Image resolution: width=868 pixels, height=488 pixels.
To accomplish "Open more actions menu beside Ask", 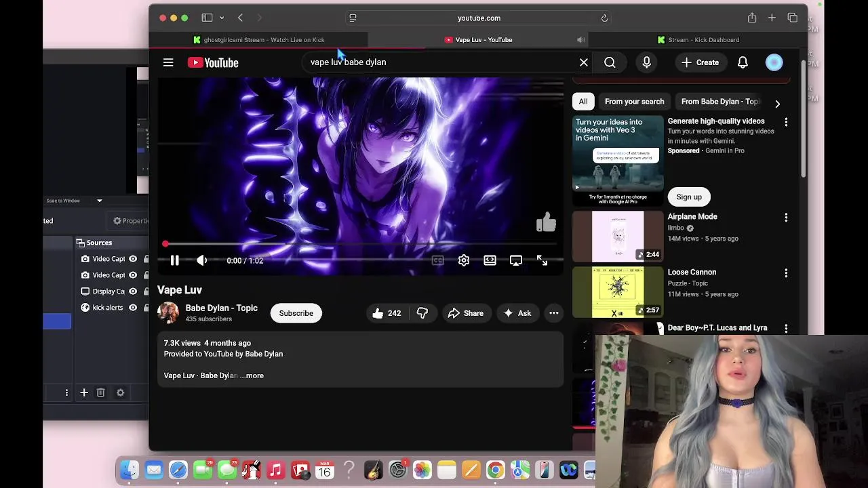I will click(554, 313).
